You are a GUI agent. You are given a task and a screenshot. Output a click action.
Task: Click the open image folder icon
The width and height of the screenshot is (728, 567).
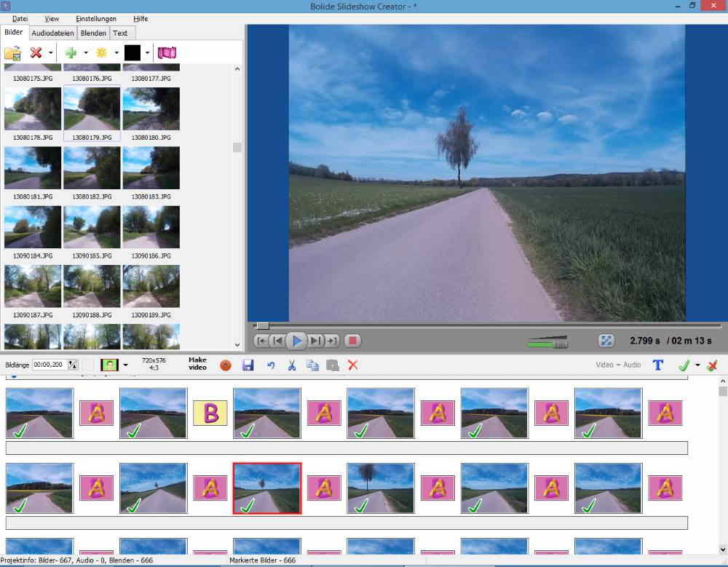coord(12,52)
